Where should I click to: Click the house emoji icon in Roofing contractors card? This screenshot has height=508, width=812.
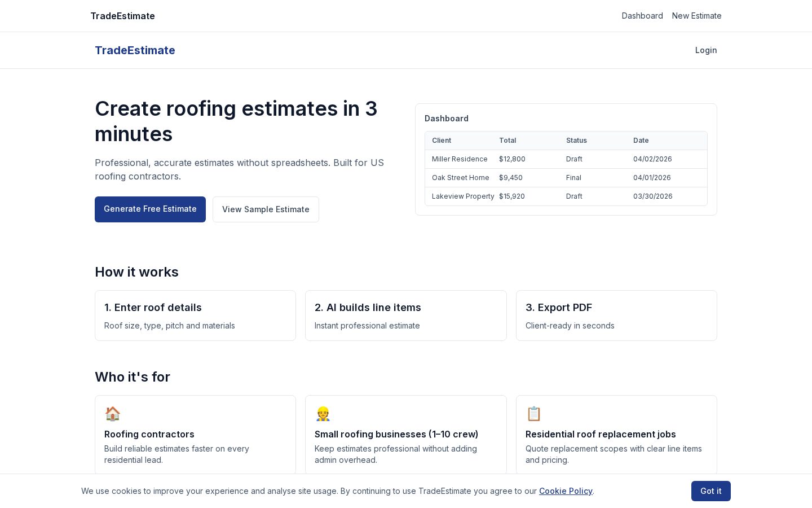click(113, 414)
